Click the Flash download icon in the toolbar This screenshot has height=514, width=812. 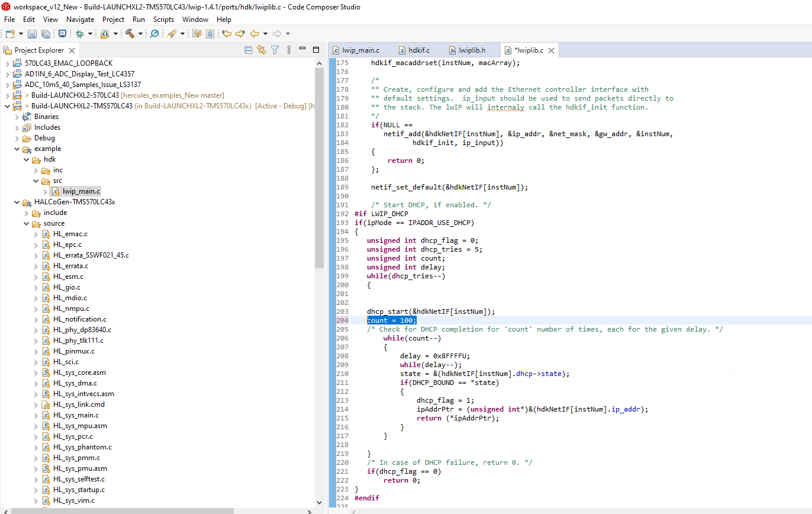coord(105,34)
